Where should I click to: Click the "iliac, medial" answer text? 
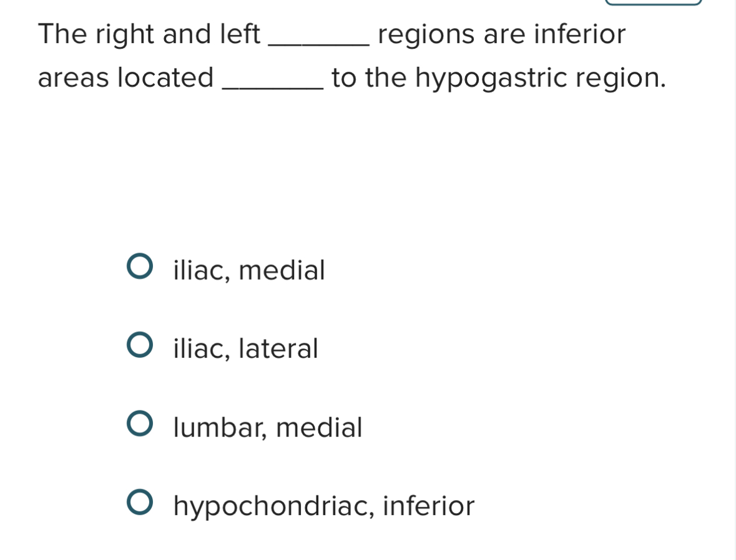point(248,270)
